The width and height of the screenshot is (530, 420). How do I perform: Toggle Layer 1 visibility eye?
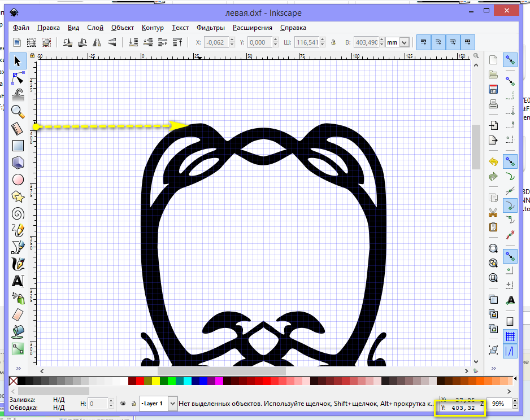[123, 404]
